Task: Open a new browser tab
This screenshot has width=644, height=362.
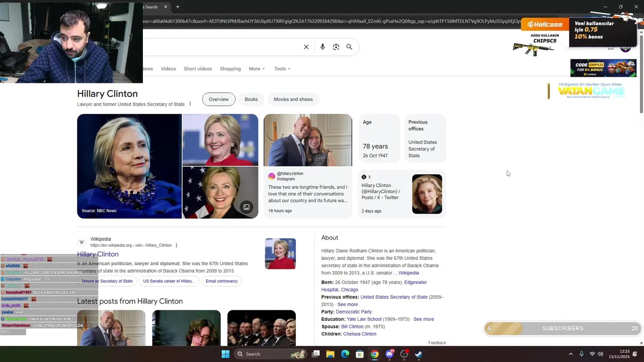Action: click(178, 7)
